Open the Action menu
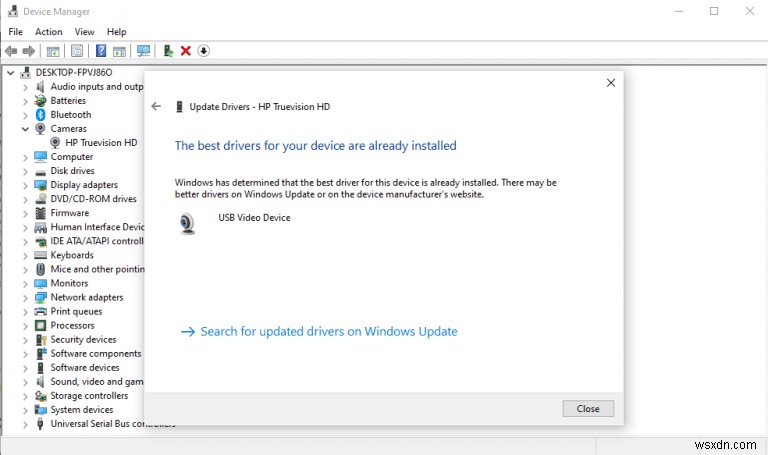The height and width of the screenshot is (455, 768). tap(48, 32)
